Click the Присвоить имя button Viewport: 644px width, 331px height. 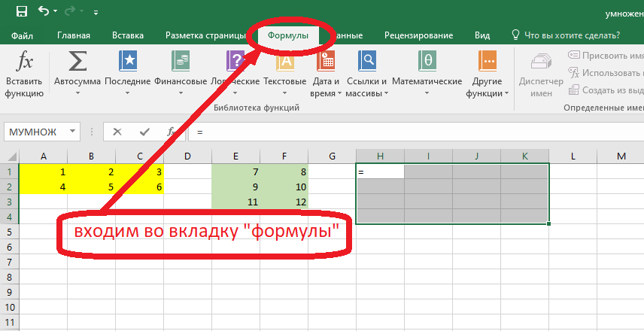click(606, 56)
